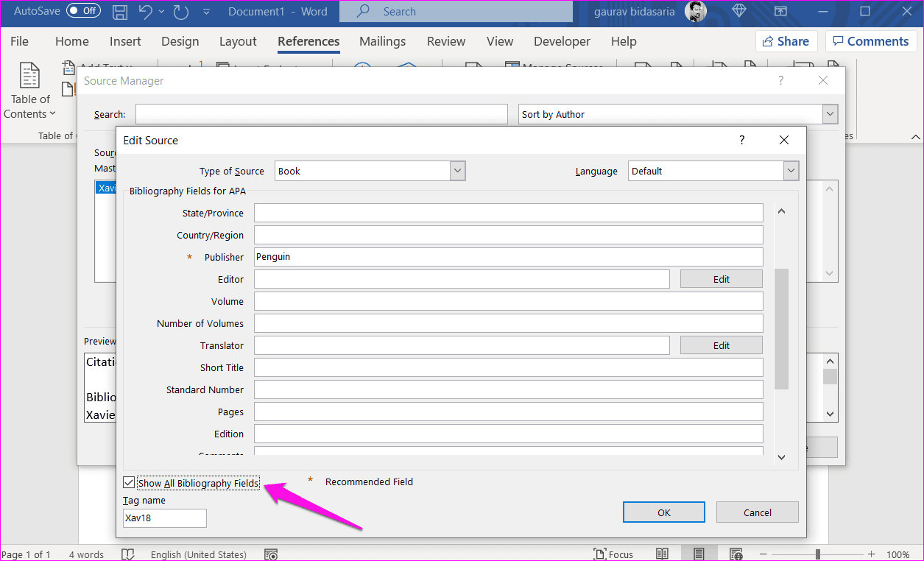Click the user profile picture
This screenshot has width=924, height=561.
tap(695, 11)
